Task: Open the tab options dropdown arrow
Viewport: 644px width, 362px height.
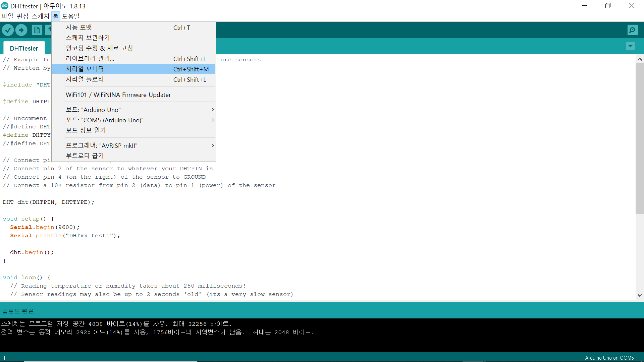Action: (630, 46)
